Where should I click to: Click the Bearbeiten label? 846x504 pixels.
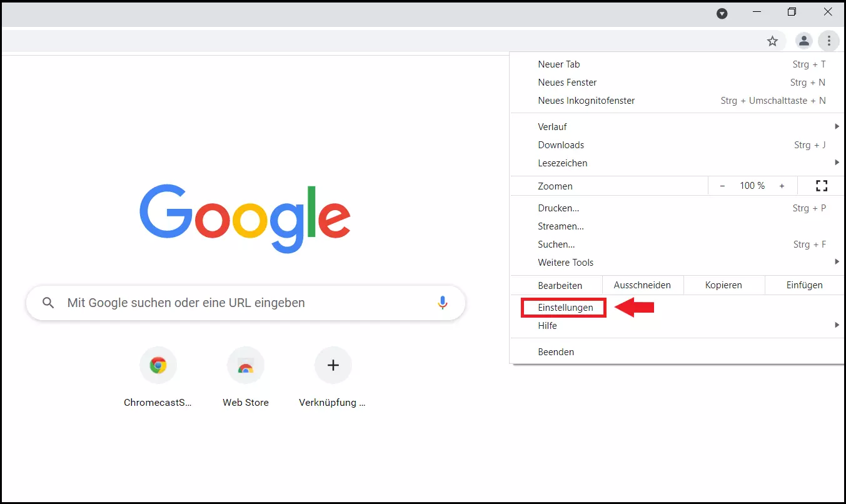click(x=560, y=285)
